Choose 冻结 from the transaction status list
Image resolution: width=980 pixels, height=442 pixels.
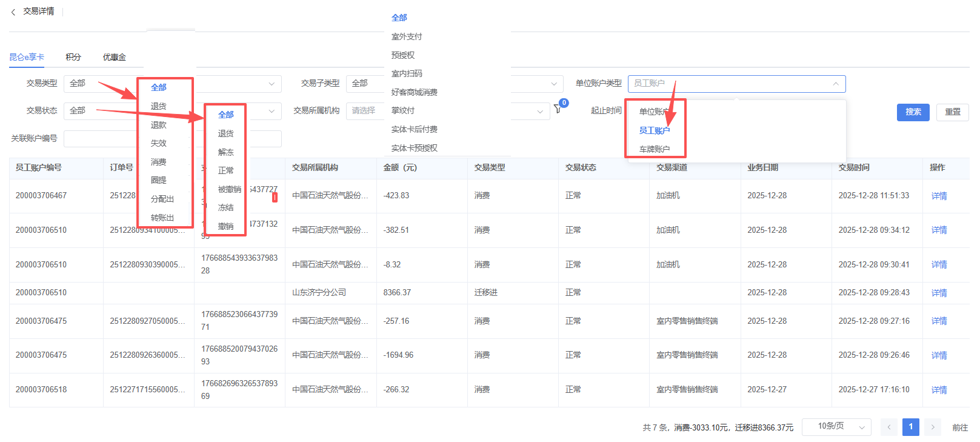tap(226, 207)
